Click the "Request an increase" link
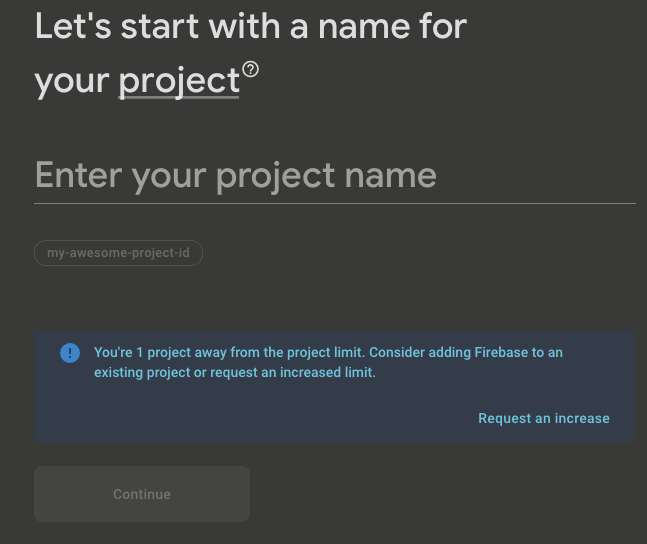The image size is (647, 544). point(543,418)
